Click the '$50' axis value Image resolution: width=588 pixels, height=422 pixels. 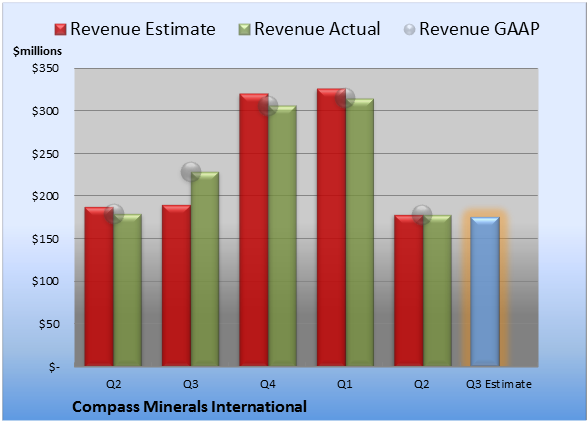(49, 324)
